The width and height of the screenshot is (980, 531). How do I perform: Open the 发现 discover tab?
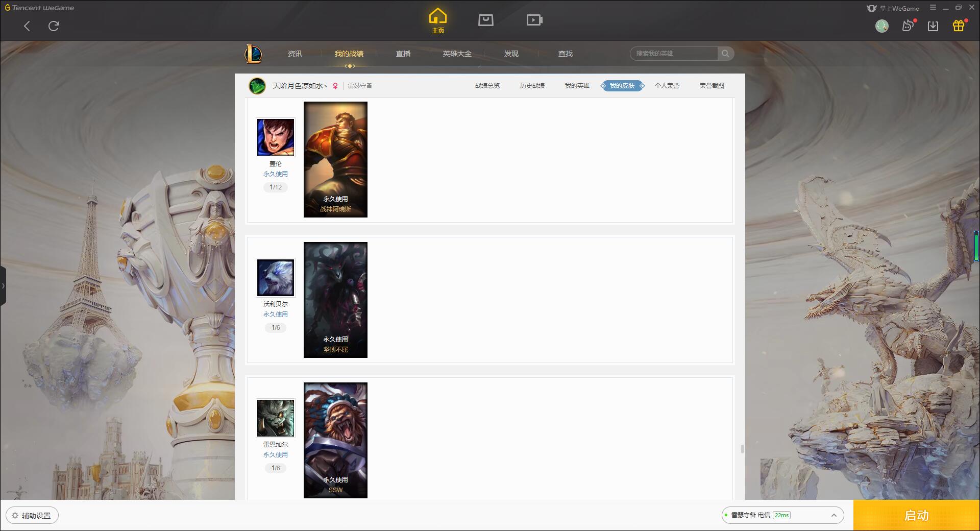(x=511, y=54)
